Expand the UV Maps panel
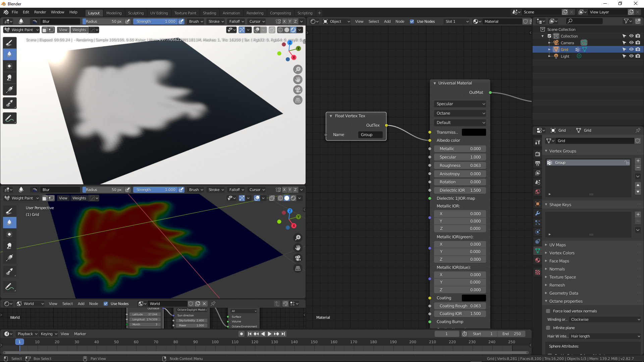Image resolution: width=644 pixels, height=362 pixels. (557, 245)
